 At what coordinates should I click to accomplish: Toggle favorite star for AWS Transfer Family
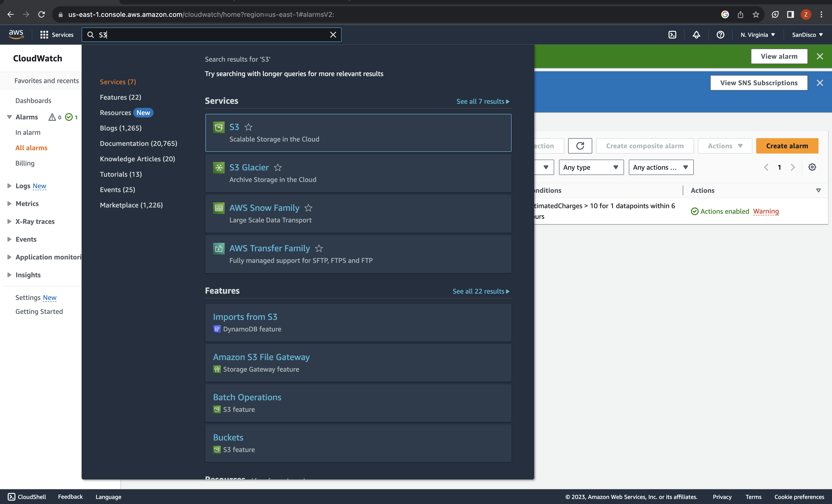(319, 248)
